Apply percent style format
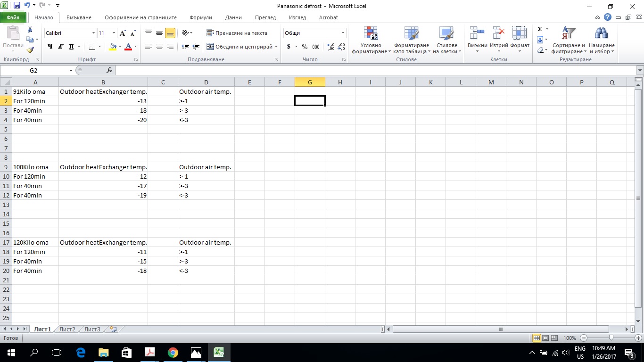This screenshot has width=644, height=362. pyautogui.click(x=305, y=47)
